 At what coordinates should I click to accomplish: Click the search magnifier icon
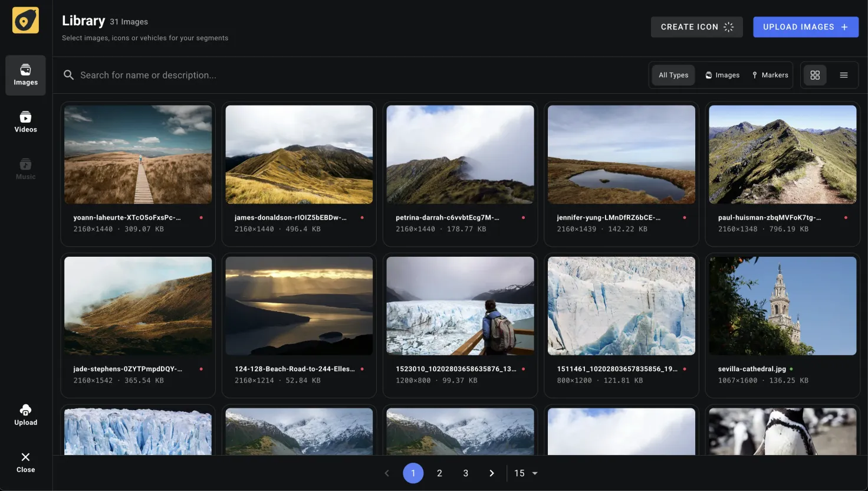(68, 75)
